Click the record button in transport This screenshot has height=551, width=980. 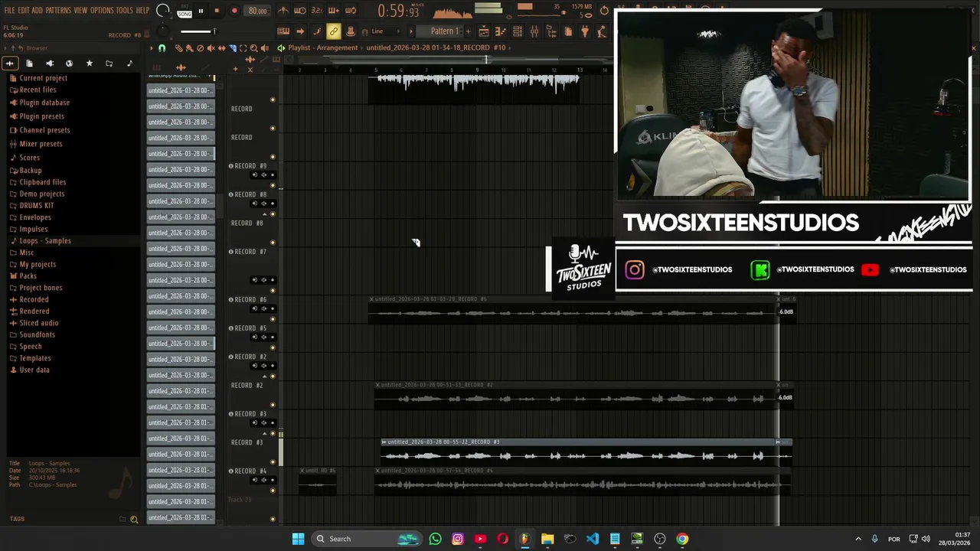click(x=234, y=11)
